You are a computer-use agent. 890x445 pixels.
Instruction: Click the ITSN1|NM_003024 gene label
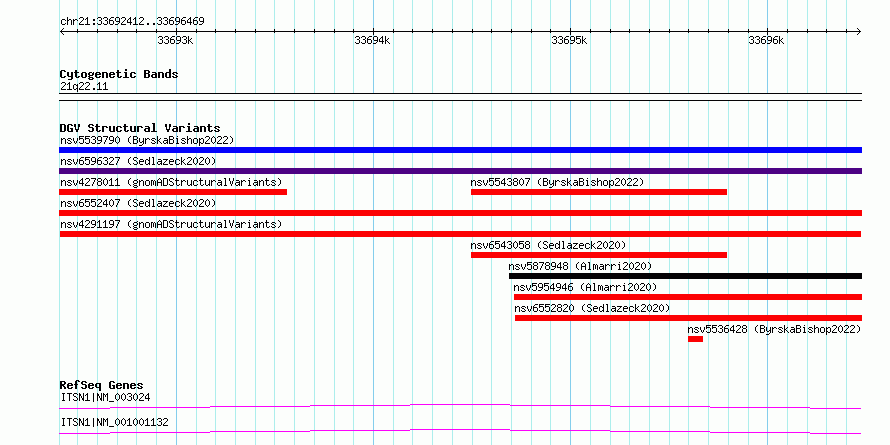tap(105, 397)
